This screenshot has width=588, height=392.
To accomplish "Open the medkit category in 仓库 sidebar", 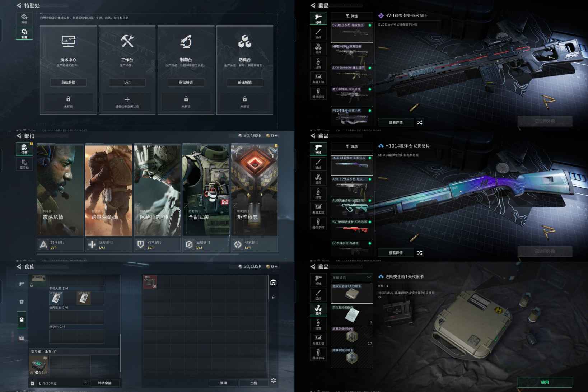I will 22,338.
